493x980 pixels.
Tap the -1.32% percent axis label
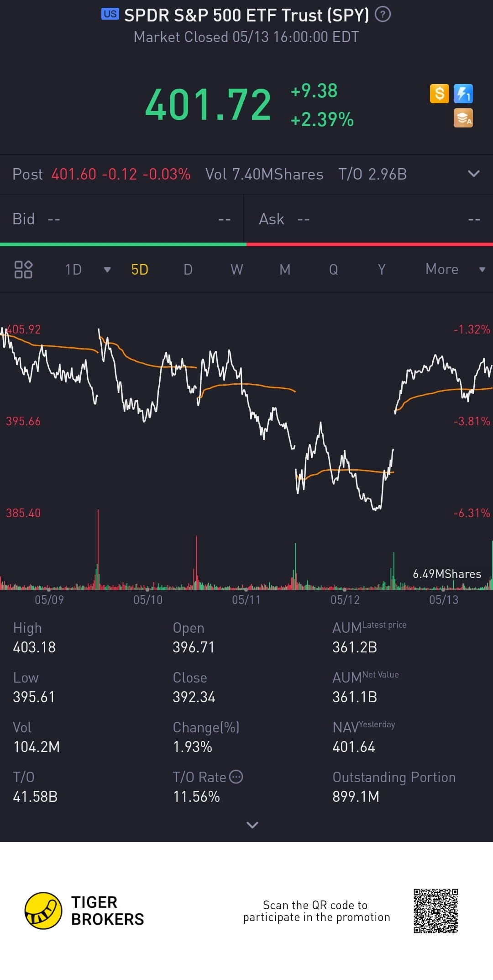(x=472, y=329)
